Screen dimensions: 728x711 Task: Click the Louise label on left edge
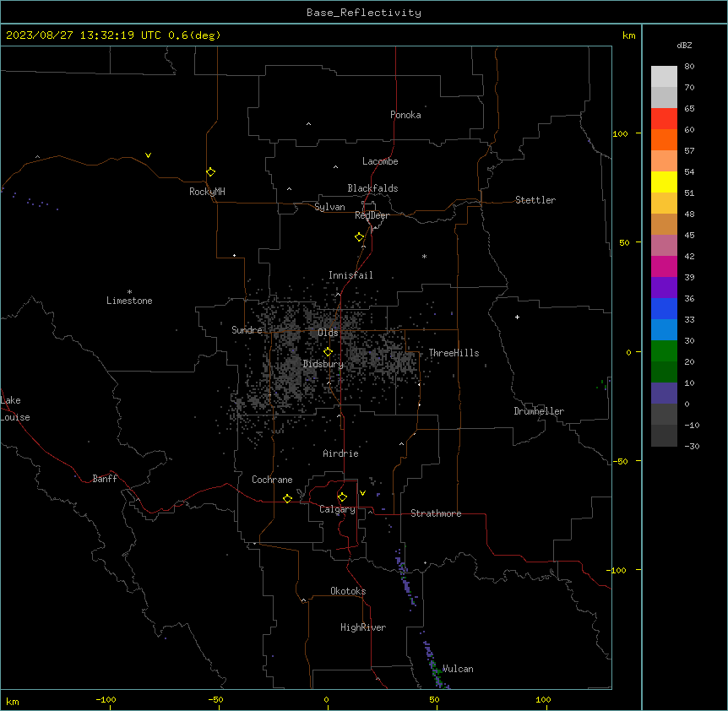[x=15, y=417]
